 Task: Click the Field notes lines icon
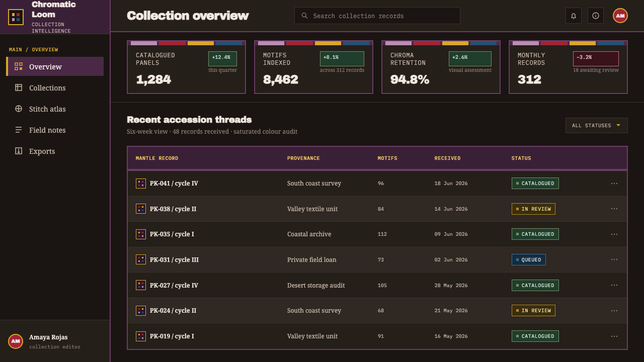tap(19, 130)
